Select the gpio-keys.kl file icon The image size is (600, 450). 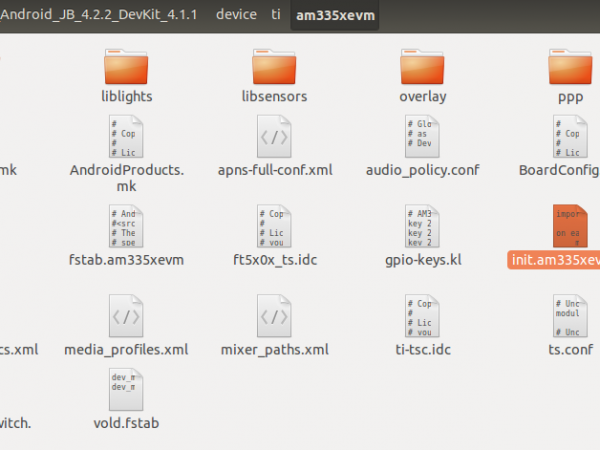coord(422,228)
